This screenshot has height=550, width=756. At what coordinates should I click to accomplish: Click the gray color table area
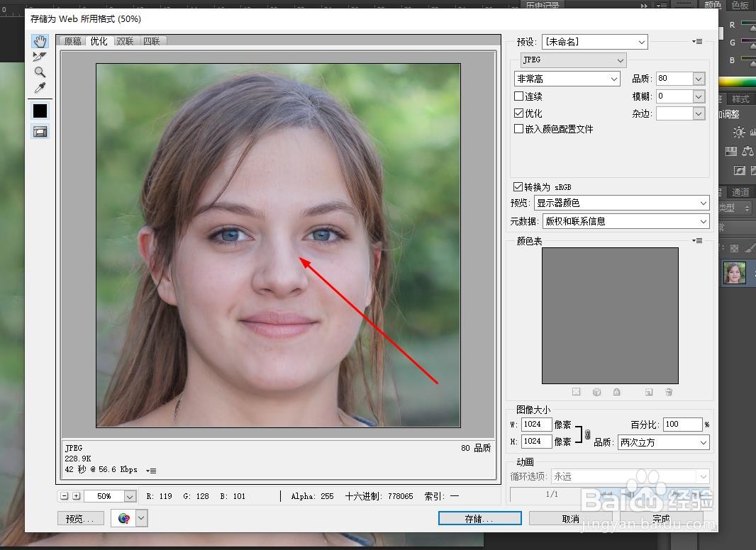pos(610,315)
